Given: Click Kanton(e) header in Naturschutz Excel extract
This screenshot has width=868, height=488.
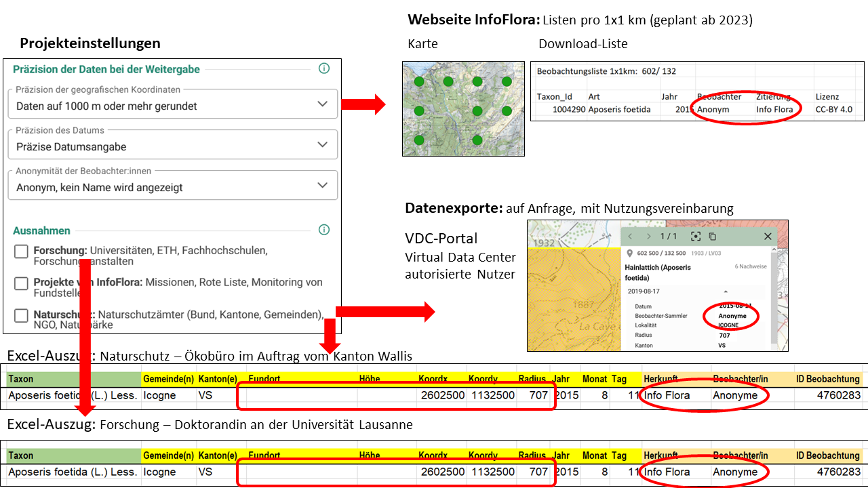Looking at the screenshot, I should tap(217, 379).
